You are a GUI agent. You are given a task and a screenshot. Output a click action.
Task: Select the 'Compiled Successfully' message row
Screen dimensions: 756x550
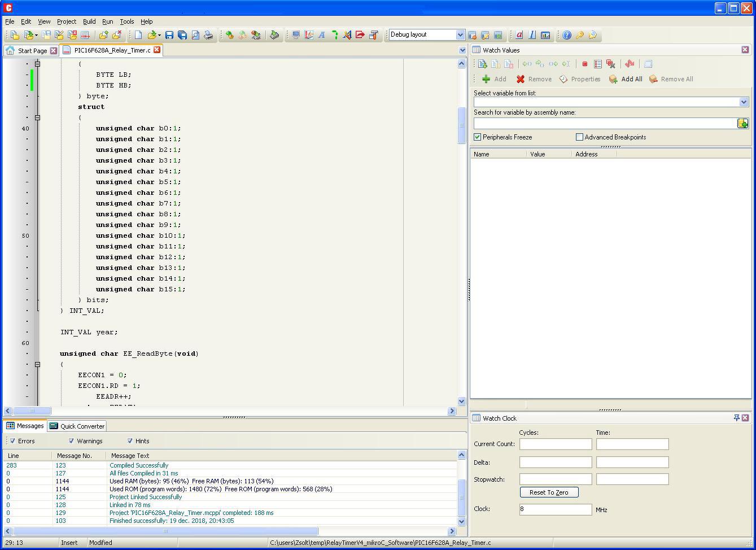[x=230, y=465]
